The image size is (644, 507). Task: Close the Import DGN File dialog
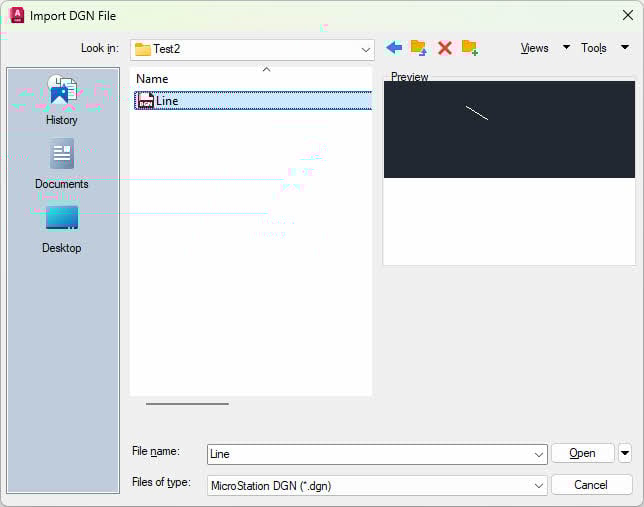(628, 16)
